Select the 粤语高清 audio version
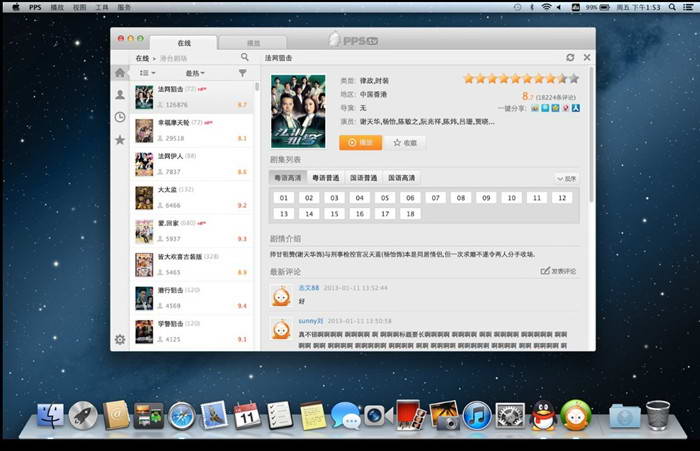 click(287, 178)
